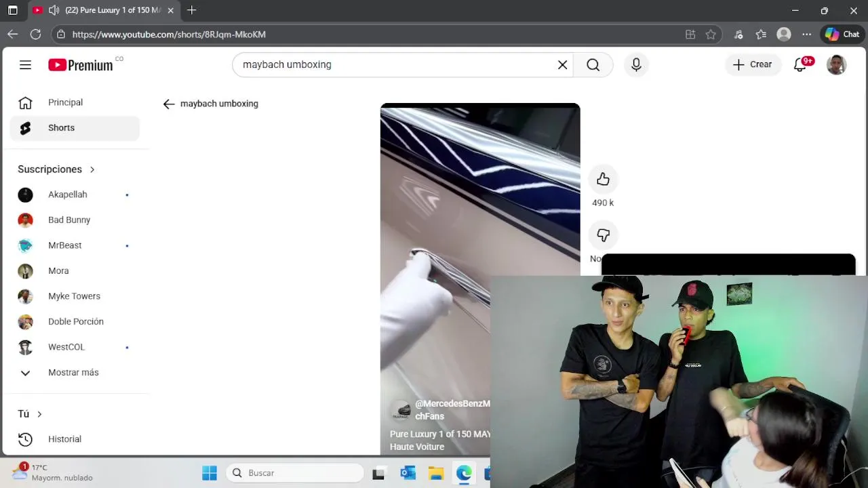Click the MrBeast channel avatar
Image resolution: width=868 pixels, height=488 pixels.
click(25, 245)
